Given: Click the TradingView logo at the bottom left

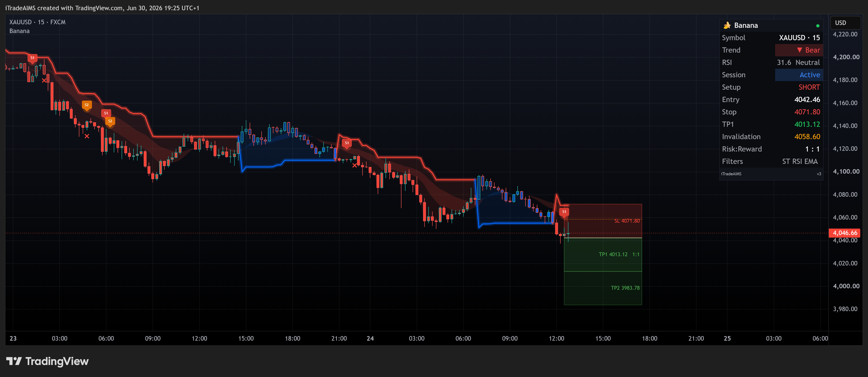Looking at the screenshot, I should tap(47, 361).
